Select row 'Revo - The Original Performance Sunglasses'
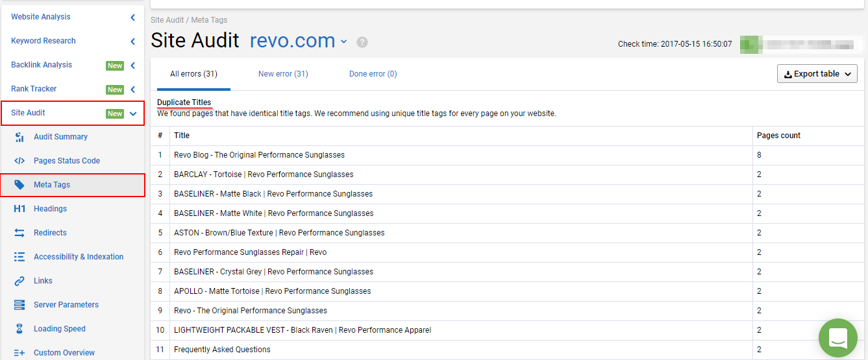868x360 pixels. 251,311
